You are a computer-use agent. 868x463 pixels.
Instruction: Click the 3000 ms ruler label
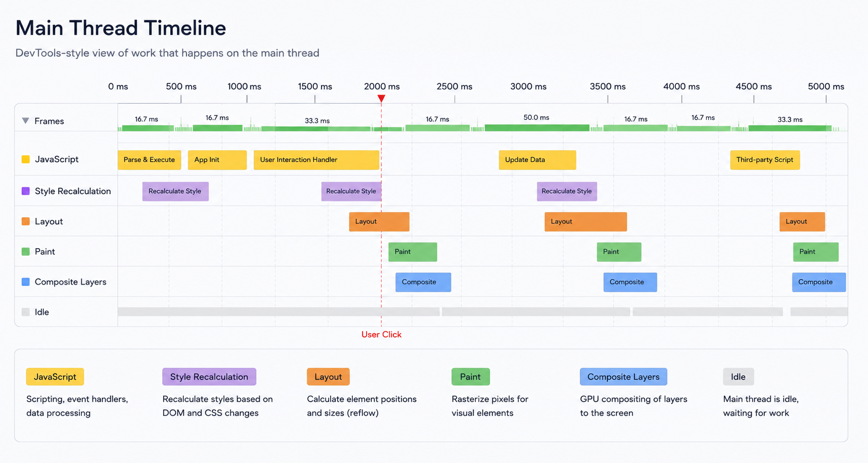[528, 86]
